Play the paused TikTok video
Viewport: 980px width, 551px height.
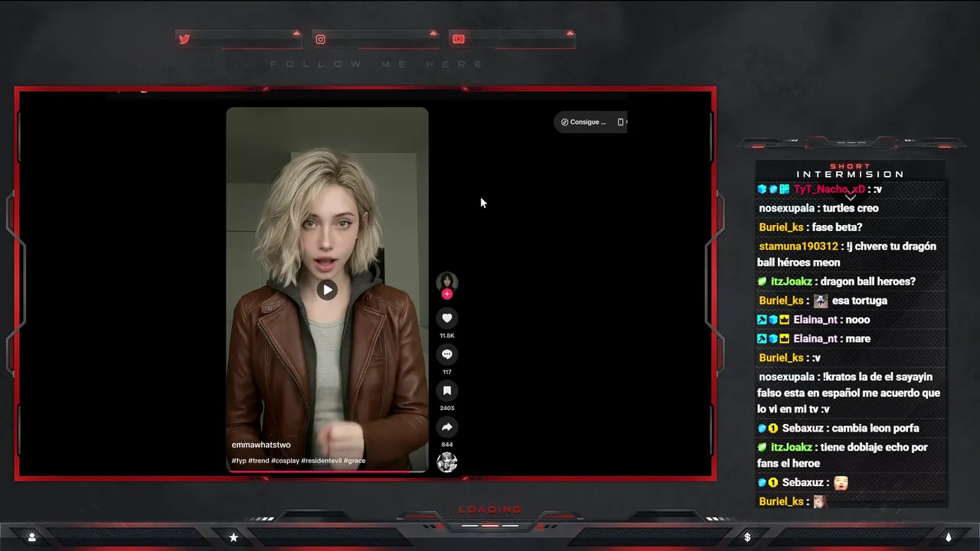click(327, 289)
